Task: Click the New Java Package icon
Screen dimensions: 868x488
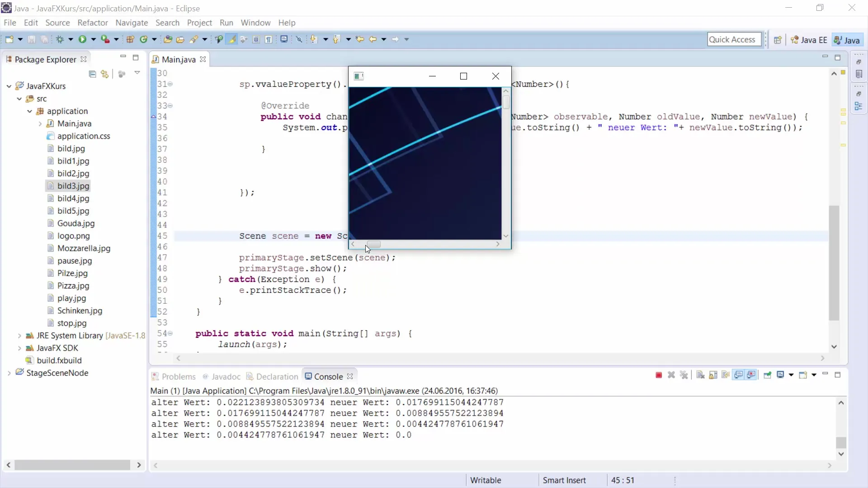Action: point(130,39)
